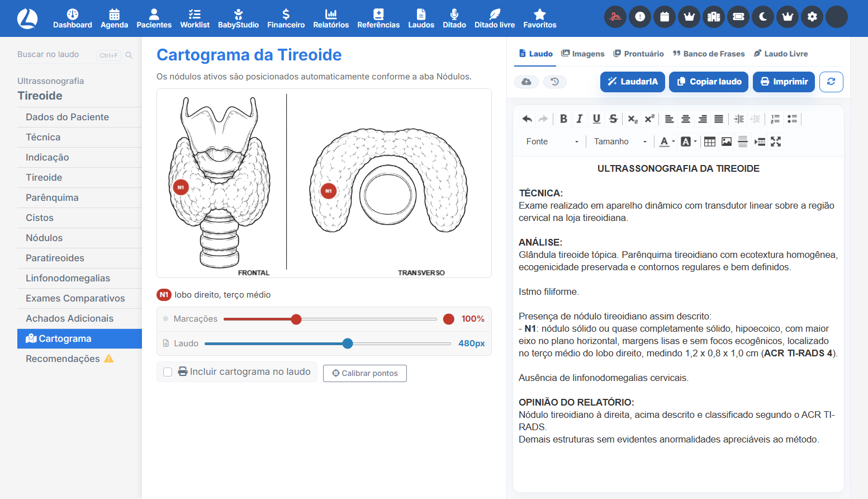
Task: Justify text in editor
Action: [x=719, y=119]
